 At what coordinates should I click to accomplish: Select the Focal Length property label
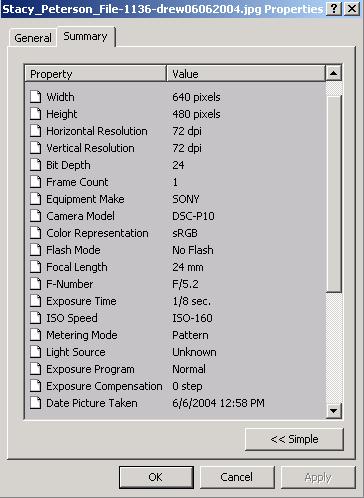click(x=77, y=267)
